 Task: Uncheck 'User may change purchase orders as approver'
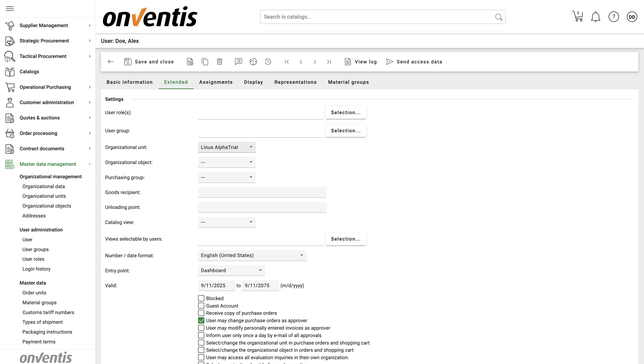(201, 320)
